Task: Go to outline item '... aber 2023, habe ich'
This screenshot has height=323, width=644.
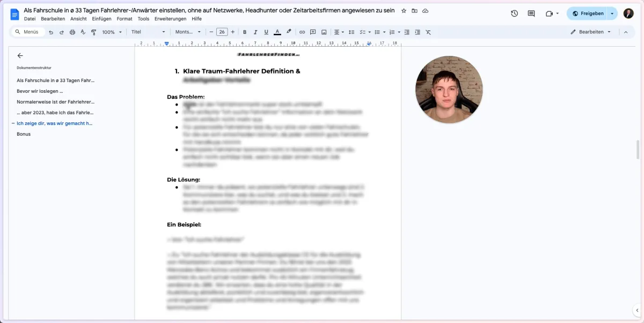Action: coord(55,113)
